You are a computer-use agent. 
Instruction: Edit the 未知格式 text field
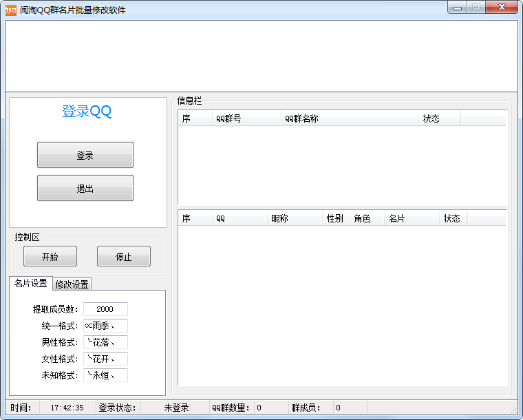point(105,375)
